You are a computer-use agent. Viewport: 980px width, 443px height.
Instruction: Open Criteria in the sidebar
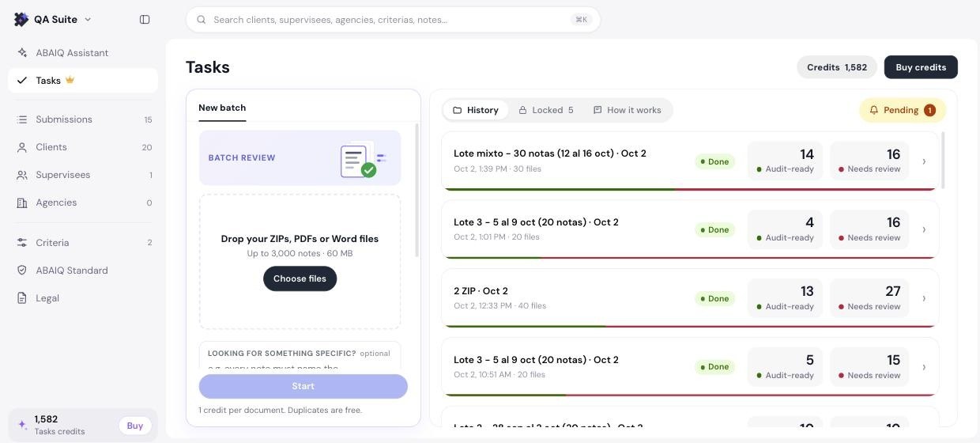click(x=83, y=243)
